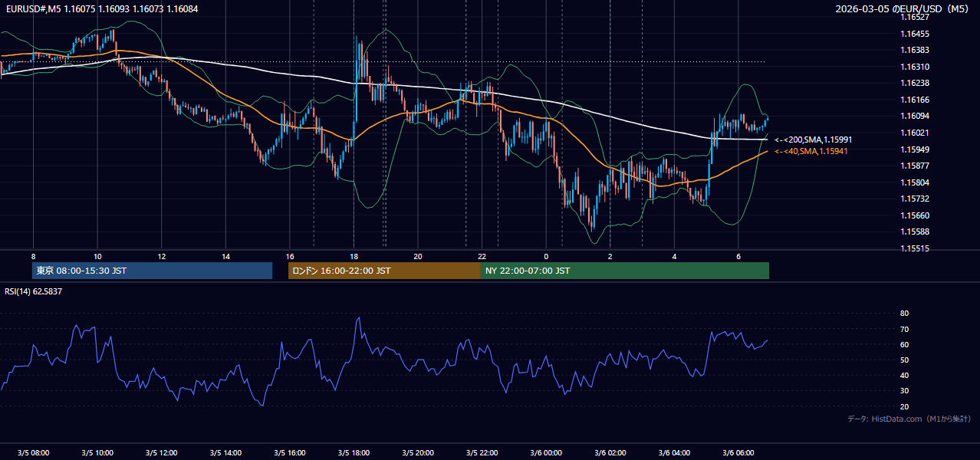
Task: Click the bottom time label 3/5 22:00
Action: coord(482,452)
